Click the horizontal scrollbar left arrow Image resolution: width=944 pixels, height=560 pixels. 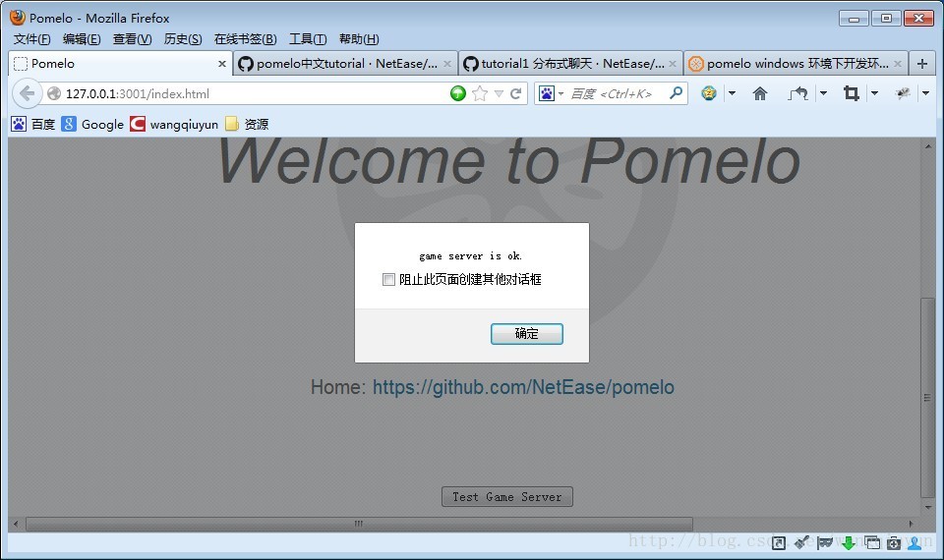coord(16,524)
